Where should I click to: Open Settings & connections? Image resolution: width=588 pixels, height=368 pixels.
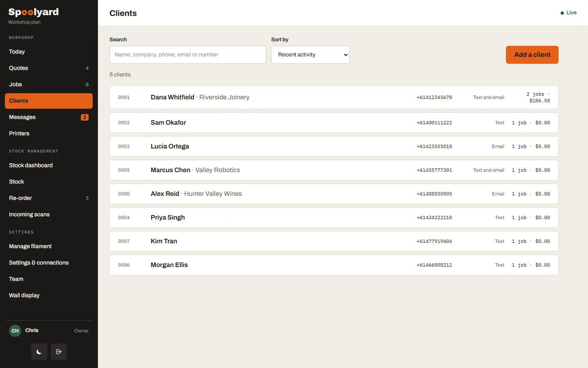point(49,263)
